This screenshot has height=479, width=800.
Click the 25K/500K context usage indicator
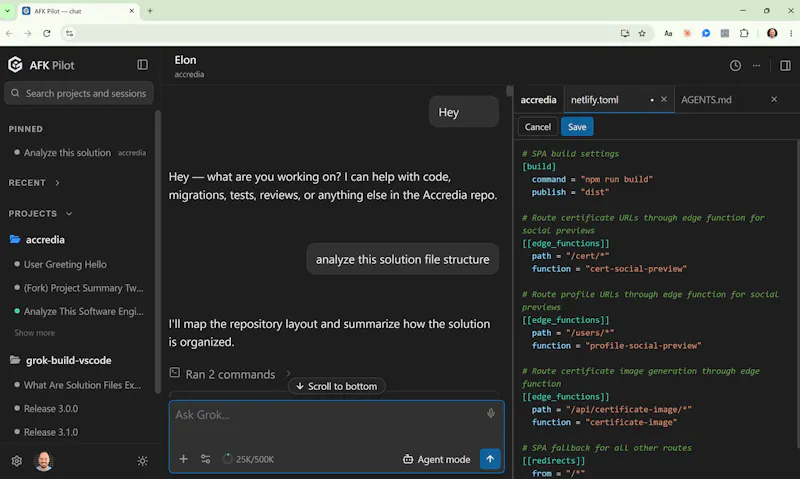coord(248,459)
